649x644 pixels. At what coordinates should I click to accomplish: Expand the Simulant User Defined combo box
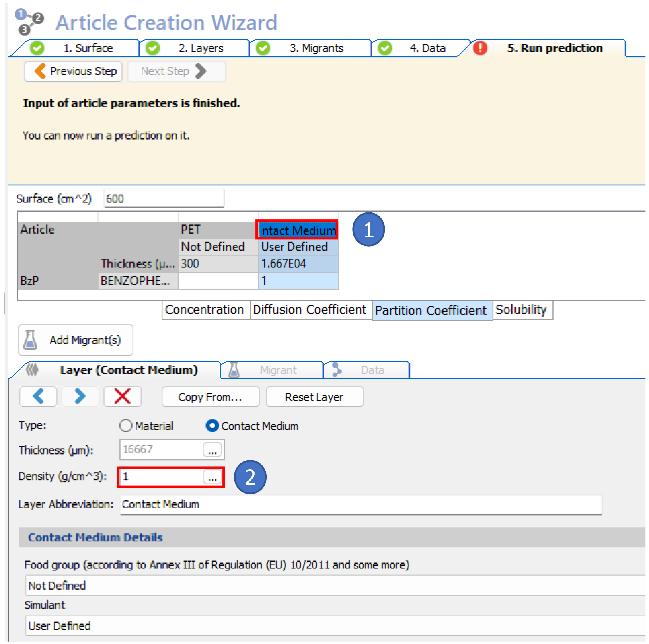335,625
